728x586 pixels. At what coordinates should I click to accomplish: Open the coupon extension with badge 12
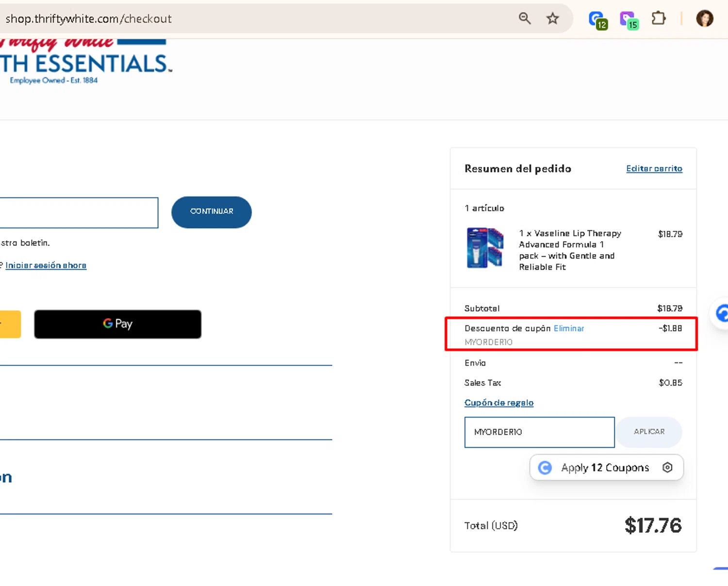597,20
